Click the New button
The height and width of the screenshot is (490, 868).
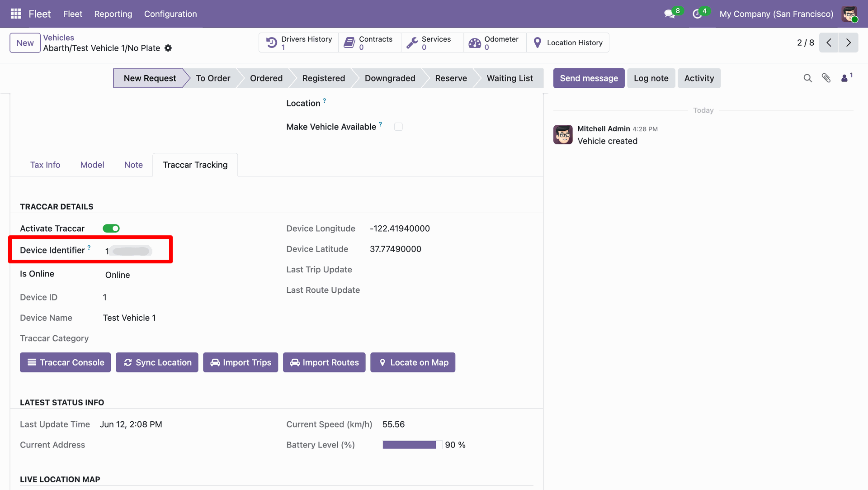tap(25, 43)
